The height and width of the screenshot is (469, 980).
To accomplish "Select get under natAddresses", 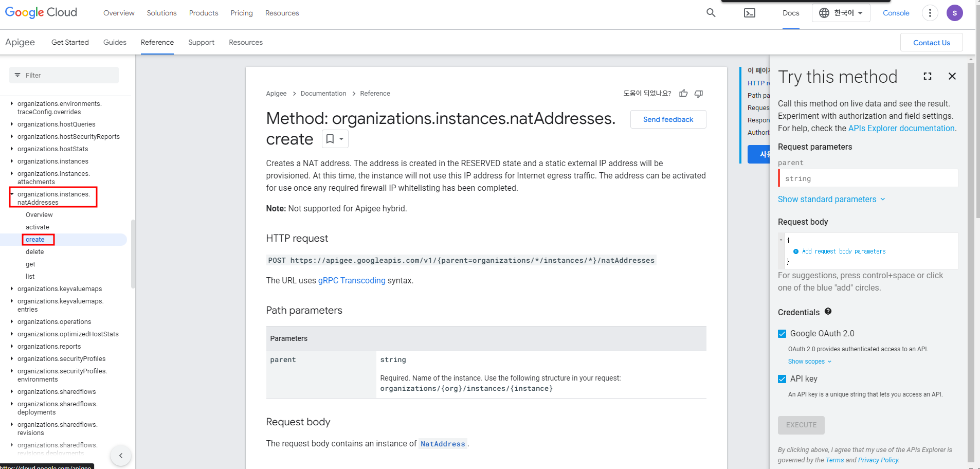I will pos(30,264).
